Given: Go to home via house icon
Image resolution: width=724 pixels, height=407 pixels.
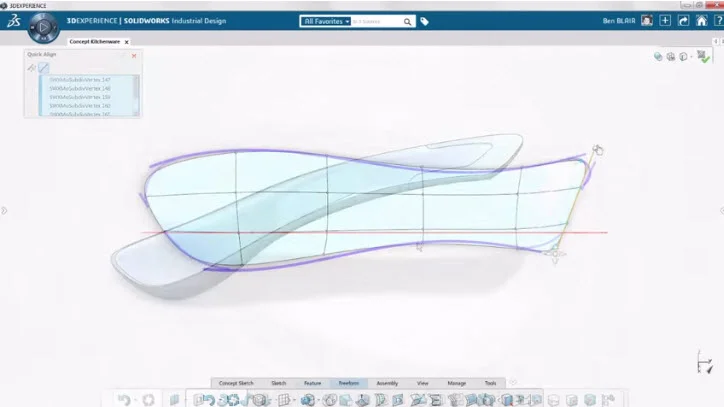Looking at the screenshot, I should 701,21.
